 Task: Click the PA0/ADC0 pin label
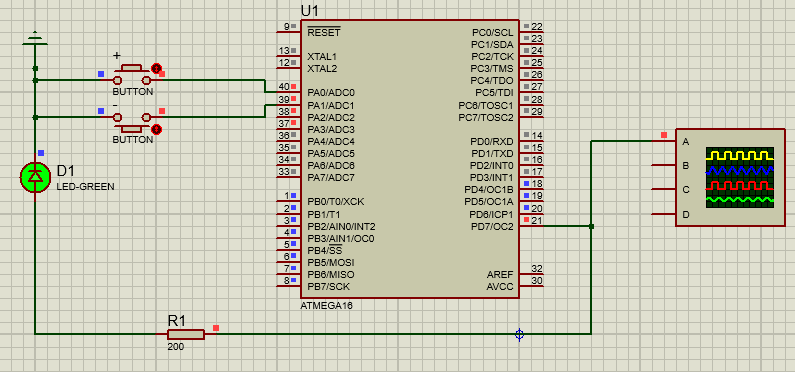[331, 93]
